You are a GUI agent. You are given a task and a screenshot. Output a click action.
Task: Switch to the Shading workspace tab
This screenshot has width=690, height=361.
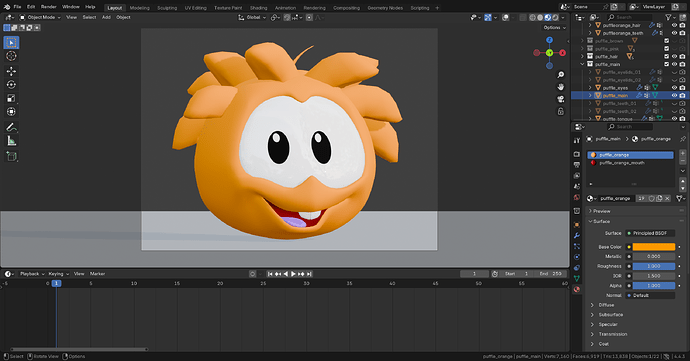tap(258, 8)
